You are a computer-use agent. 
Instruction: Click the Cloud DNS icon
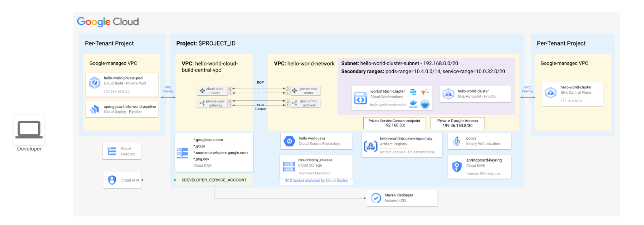(x=182, y=153)
